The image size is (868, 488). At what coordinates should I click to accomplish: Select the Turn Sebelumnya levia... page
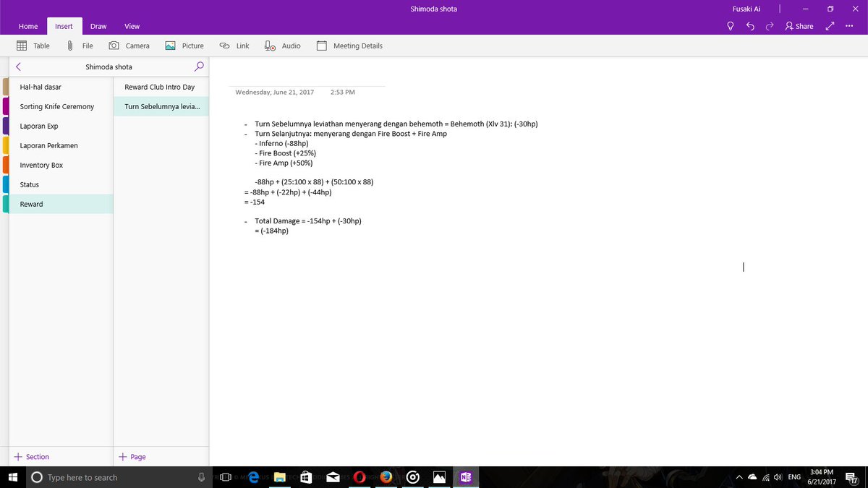point(161,106)
